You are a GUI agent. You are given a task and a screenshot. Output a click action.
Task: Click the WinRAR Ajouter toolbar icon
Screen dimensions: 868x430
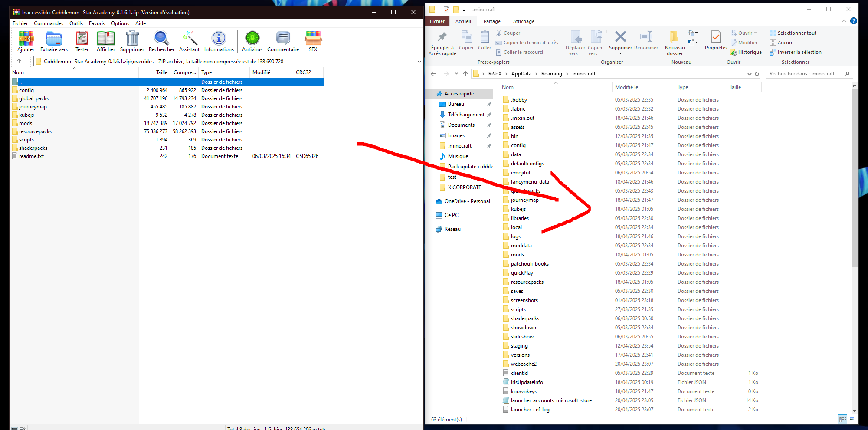click(26, 42)
